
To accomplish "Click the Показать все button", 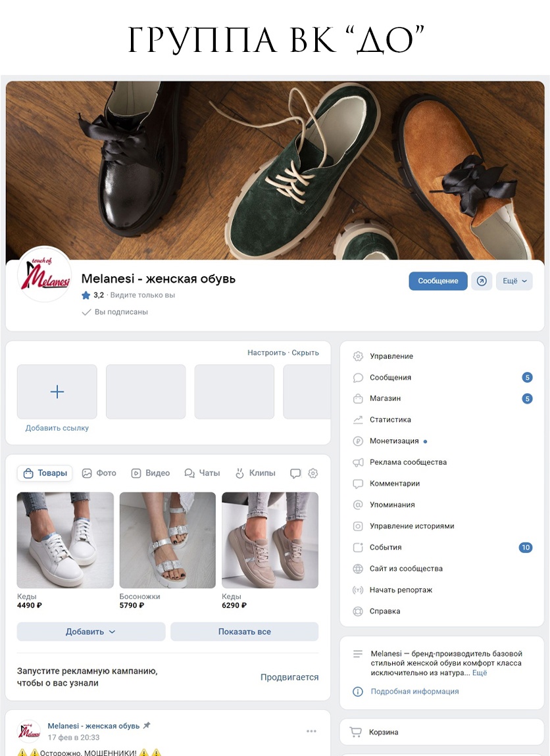I will [245, 632].
